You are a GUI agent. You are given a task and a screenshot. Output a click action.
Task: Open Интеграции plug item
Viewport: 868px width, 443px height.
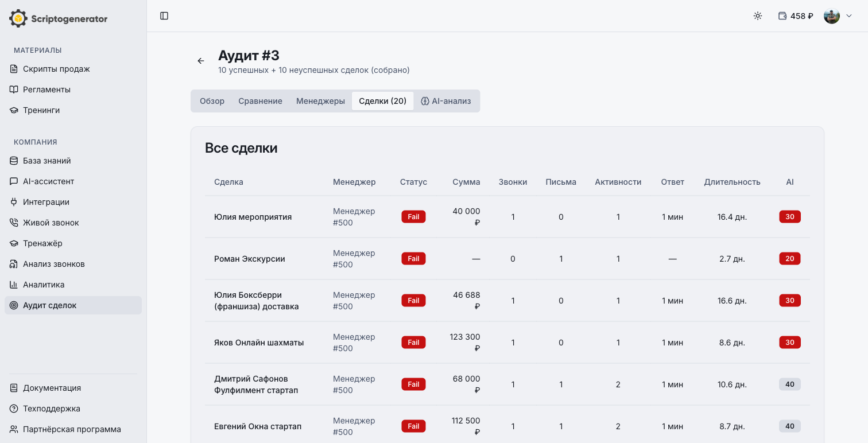[x=46, y=202]
